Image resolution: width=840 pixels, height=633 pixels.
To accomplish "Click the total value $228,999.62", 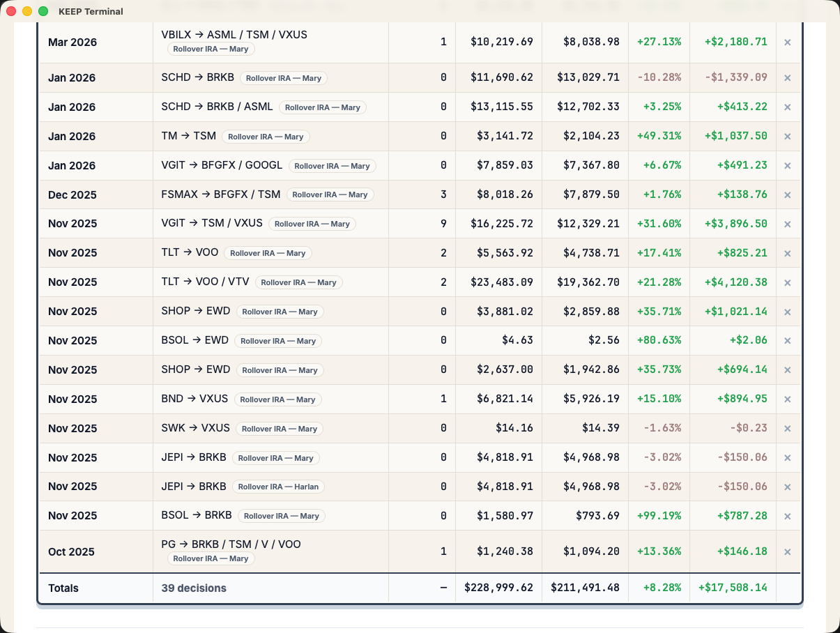I will tap(498, 588).
